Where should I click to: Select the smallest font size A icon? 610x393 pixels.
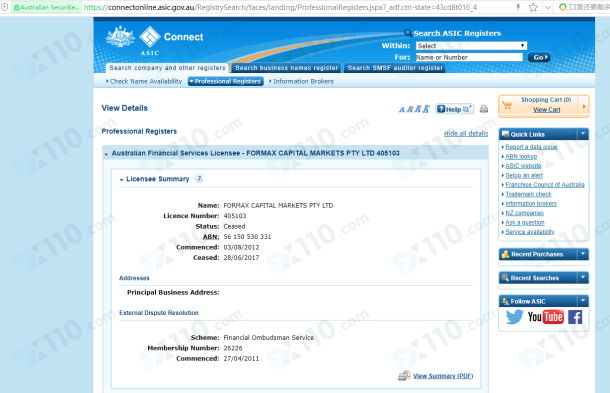tap(401, 110)
